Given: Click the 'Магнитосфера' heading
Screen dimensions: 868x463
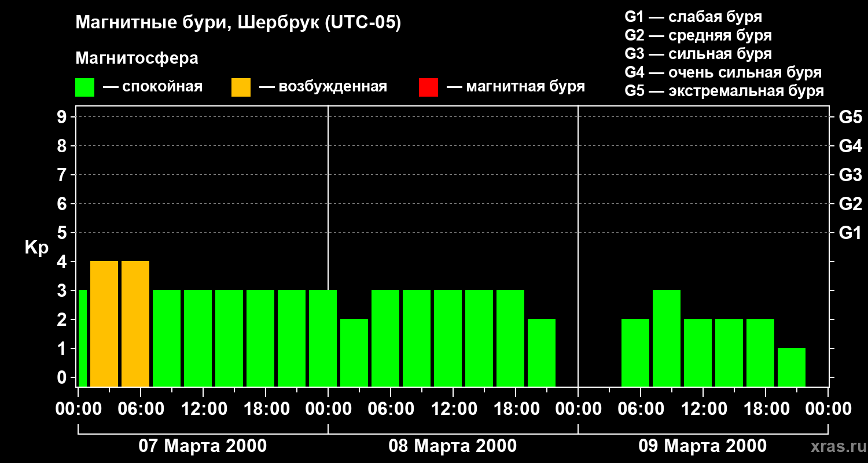Looking at the screenshot, I should click(137, 58).
